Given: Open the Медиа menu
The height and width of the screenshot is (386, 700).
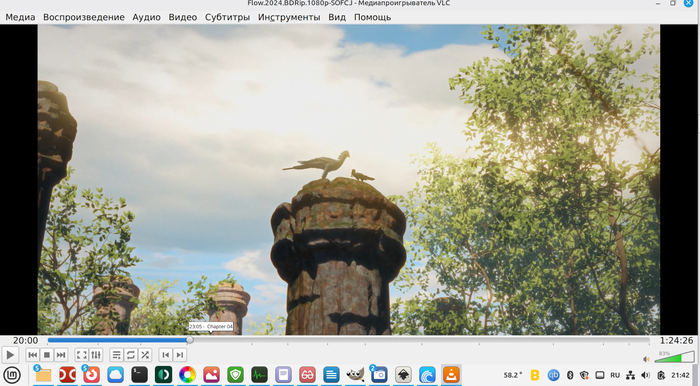Looking at the screenshot, I should point(20,17).
